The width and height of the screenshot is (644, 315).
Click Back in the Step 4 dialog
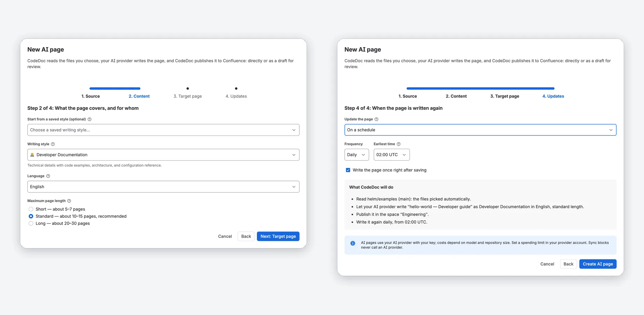[x=568, y=264]
